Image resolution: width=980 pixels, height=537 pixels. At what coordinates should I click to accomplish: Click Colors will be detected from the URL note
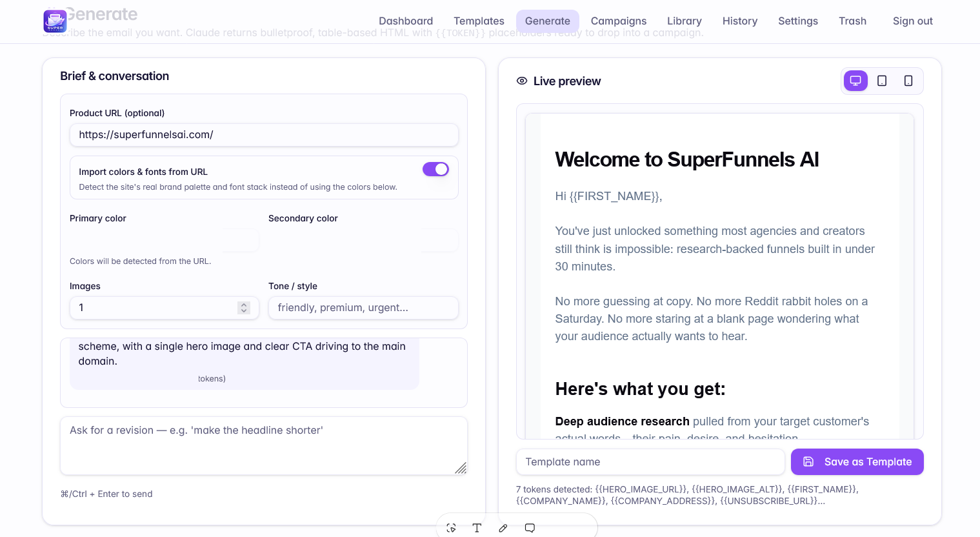[x=141, y=261]
